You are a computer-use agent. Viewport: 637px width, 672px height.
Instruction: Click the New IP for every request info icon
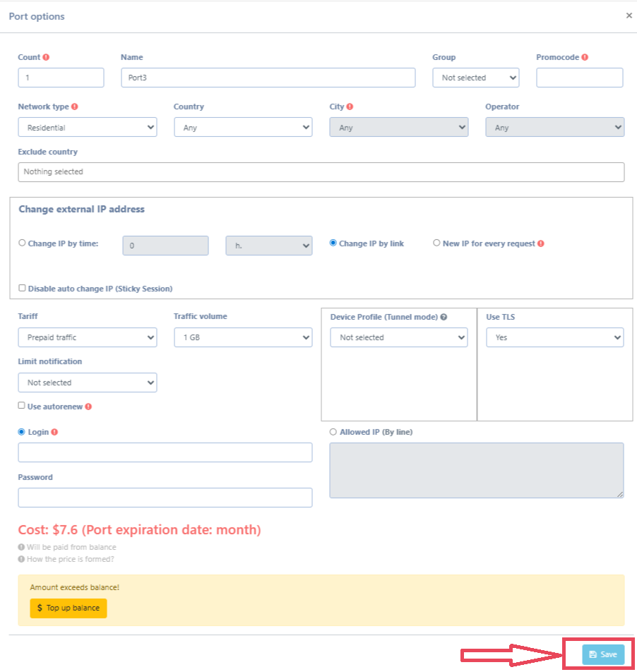[x=541, y=244]
